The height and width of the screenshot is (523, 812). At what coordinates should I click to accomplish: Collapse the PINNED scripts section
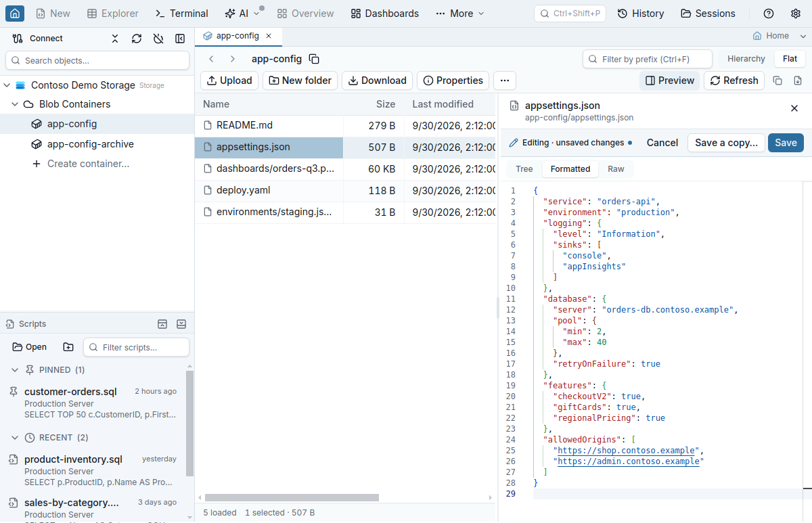[15, 370]
